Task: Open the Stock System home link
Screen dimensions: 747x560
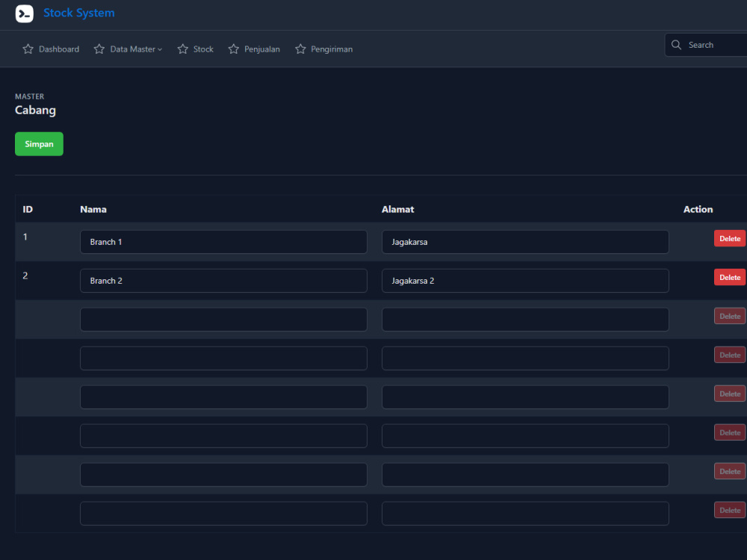Action: [79, 13]
